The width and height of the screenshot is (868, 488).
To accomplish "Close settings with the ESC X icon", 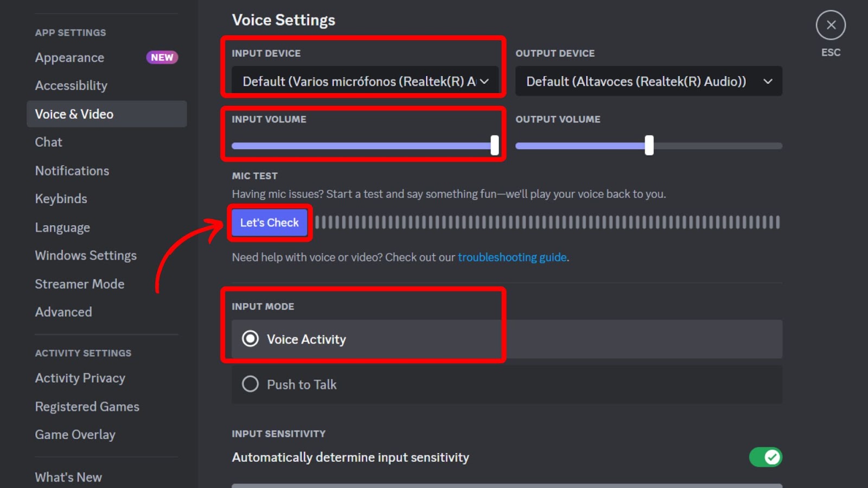I will [831, 25].
